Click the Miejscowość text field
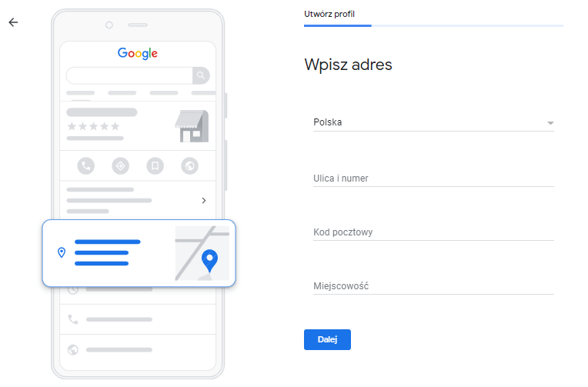The width and height of the screenshot is (588, 387). pyautogui.click(x=433, y=286)
